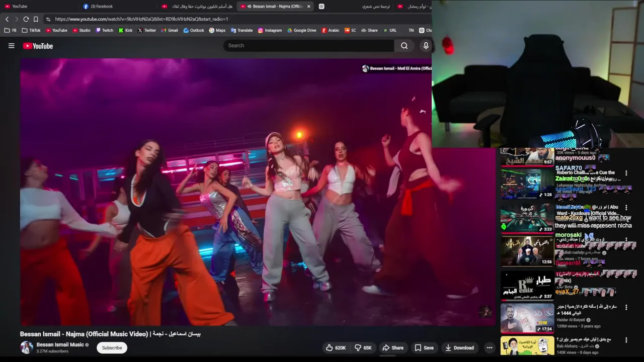Open Bessan Ismail Music channel avatar
This screenshot has width=644, height=362.
coord(26,347)
